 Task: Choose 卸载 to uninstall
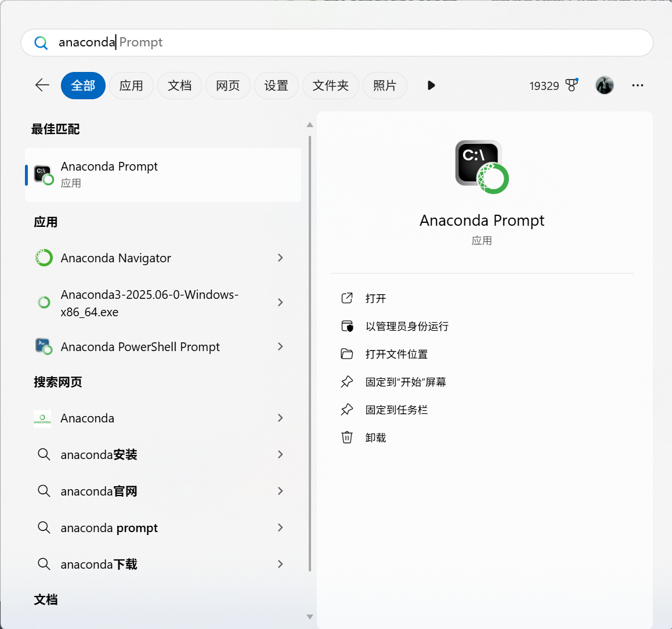(x=375, y=438)
